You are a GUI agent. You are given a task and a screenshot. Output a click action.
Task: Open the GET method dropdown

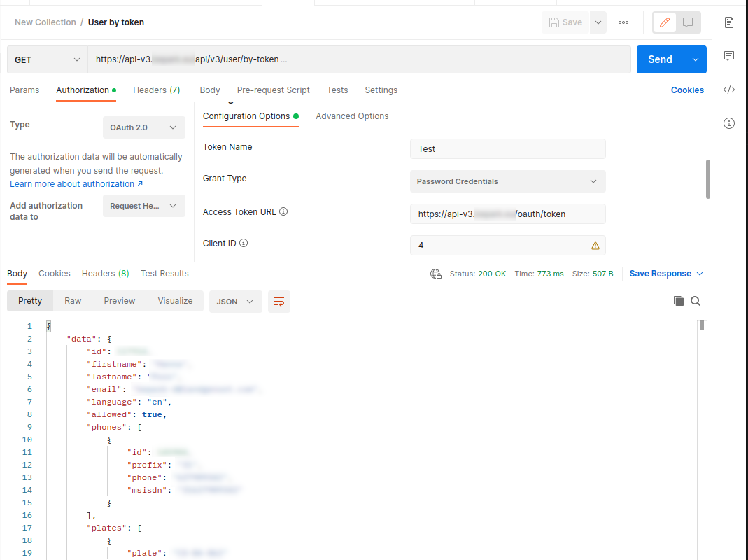[x=48, y=59]
